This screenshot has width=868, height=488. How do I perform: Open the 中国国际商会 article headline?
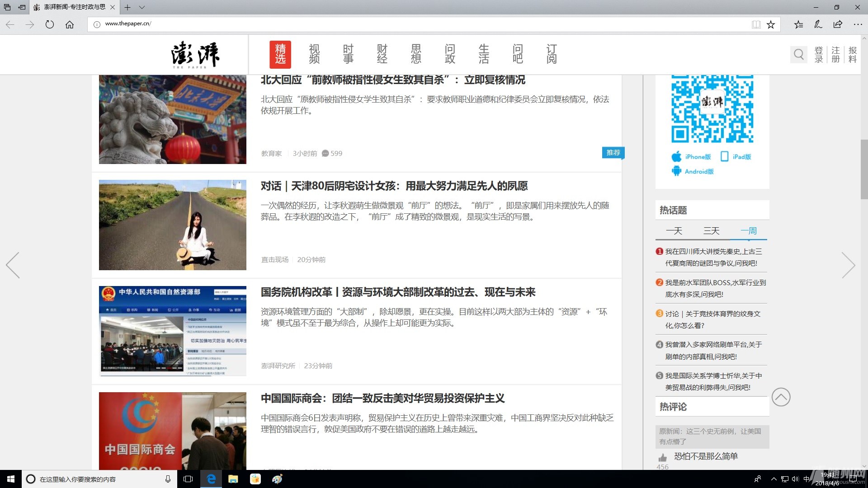click(x=382, y=399)
